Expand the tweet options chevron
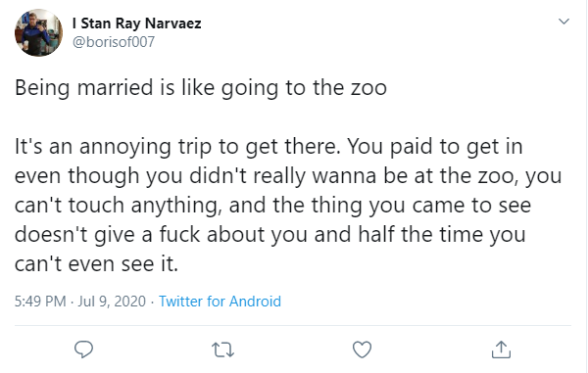The width and height of the screenshot is (588, 373). (x=563, y=22)
